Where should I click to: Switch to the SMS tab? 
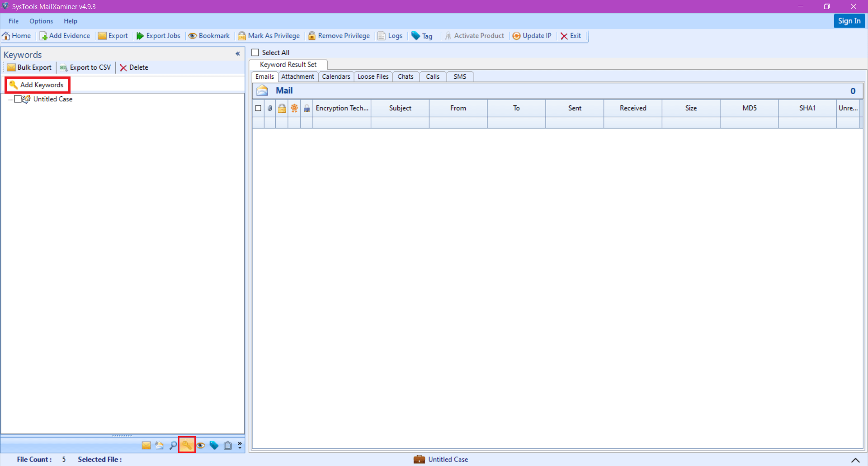[460, 76]
